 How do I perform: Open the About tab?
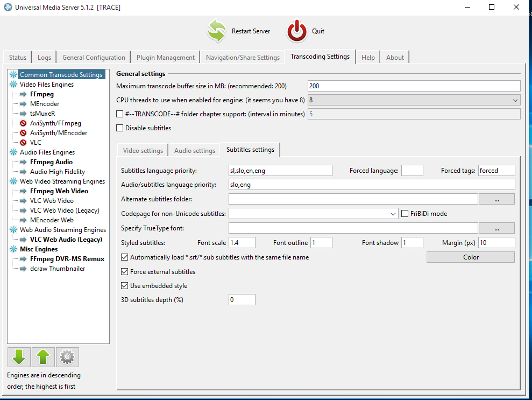coord(395,58)
